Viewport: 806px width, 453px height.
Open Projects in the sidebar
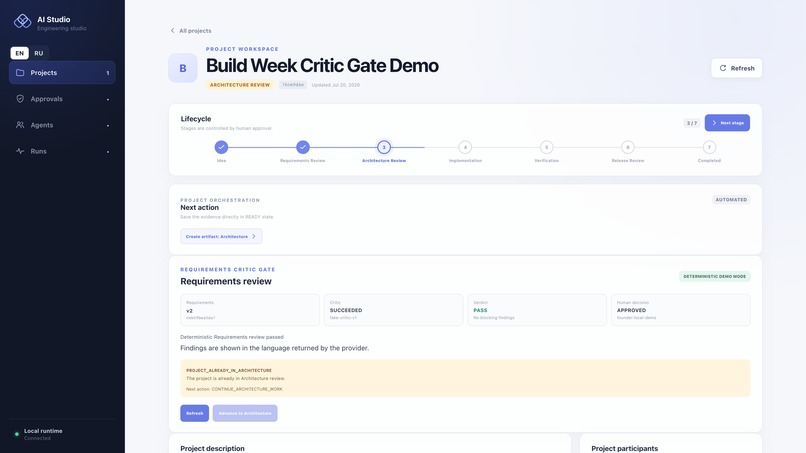[62, 73]
